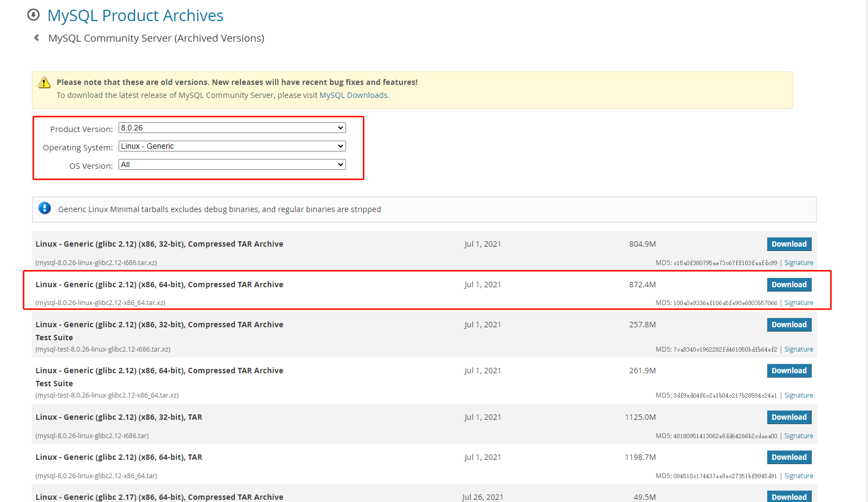Image resolution: width=868 pixels, height=502 pixels.
Task: Click the MD5 hash of the 64-bit tar.xz
Action: (x=725, y=303)
